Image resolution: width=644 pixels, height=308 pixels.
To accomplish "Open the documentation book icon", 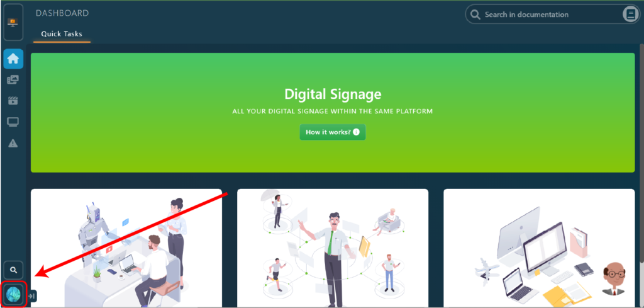I will pos(630,14).
